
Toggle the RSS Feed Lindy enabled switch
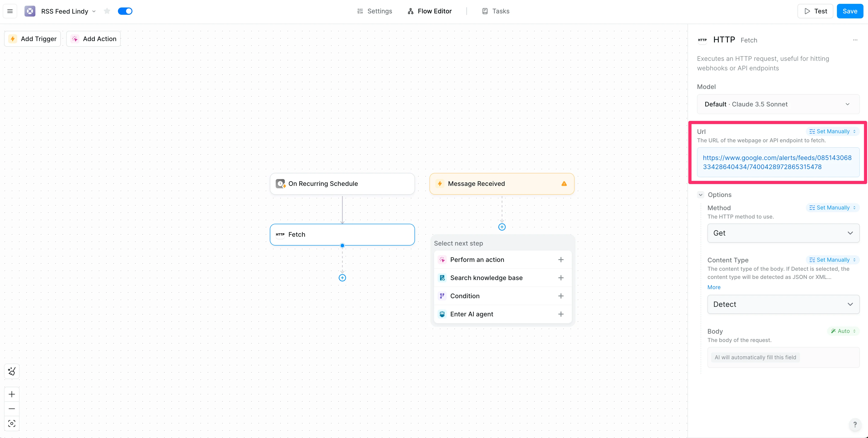[125, 11]
